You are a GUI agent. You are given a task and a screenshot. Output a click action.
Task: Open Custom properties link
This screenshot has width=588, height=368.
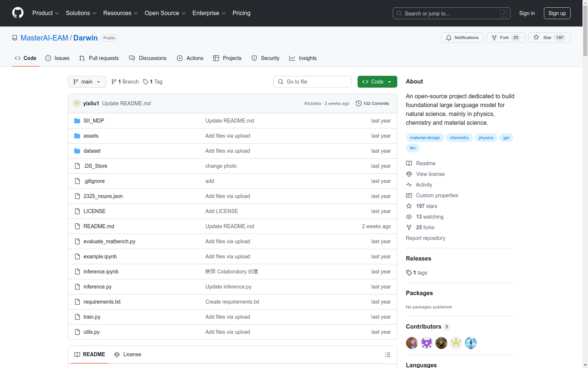point(432,195)
